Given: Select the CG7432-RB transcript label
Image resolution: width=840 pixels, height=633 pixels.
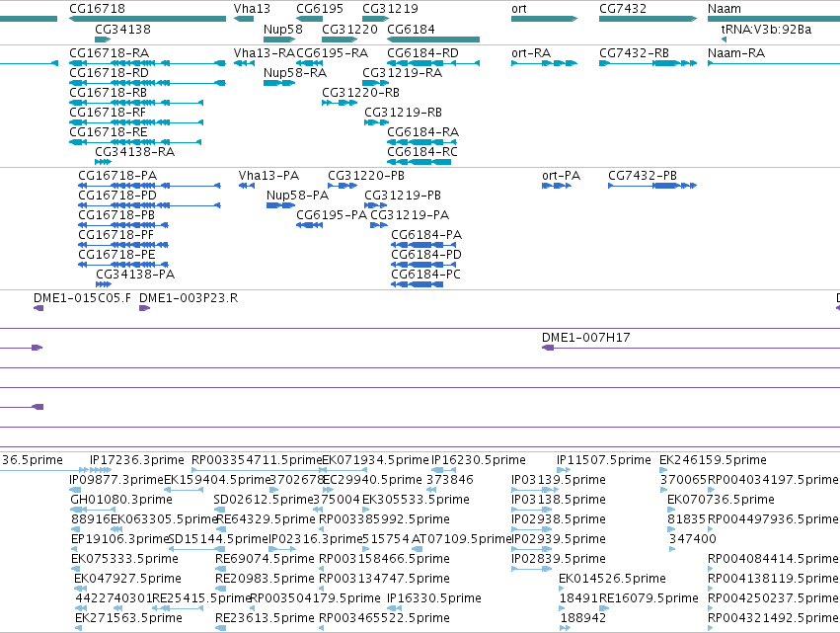Looking at the screenshot, I should (x=635, y=52).
